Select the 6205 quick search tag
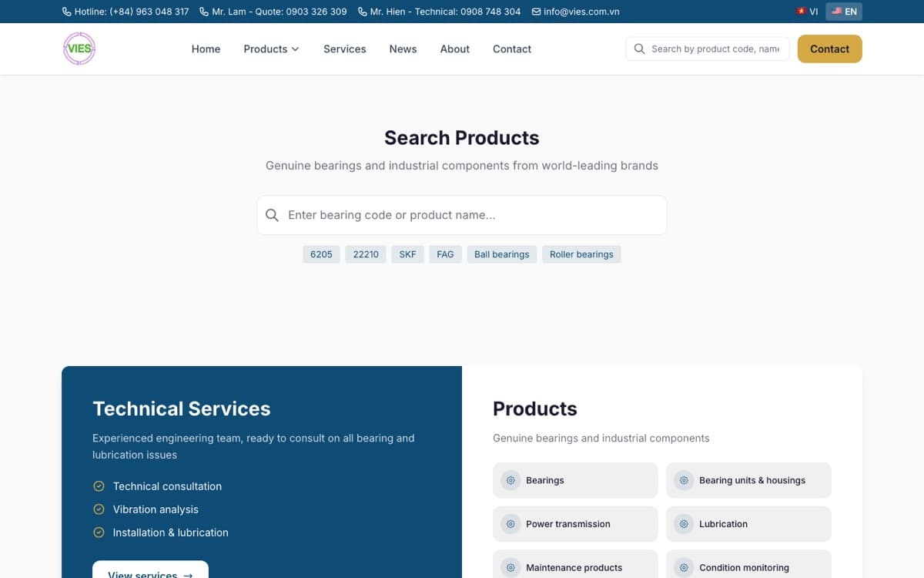924x578 pixels. (x=321, y=254)
